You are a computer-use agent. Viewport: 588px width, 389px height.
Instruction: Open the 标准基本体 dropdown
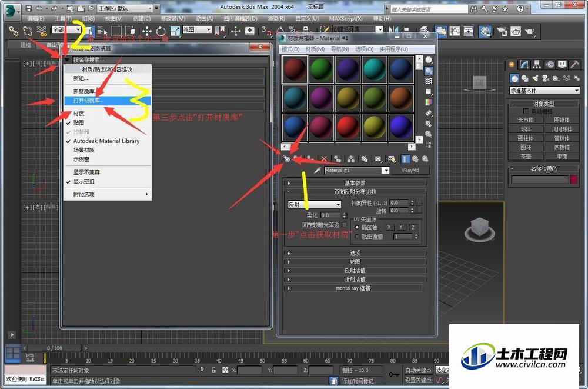(x=544, y=91)
